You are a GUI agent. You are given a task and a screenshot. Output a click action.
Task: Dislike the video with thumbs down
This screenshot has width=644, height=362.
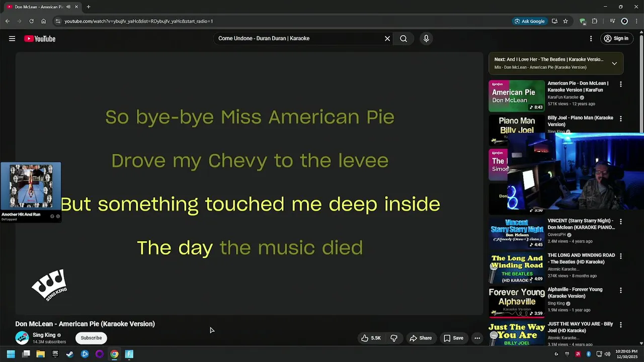(394, 338)
